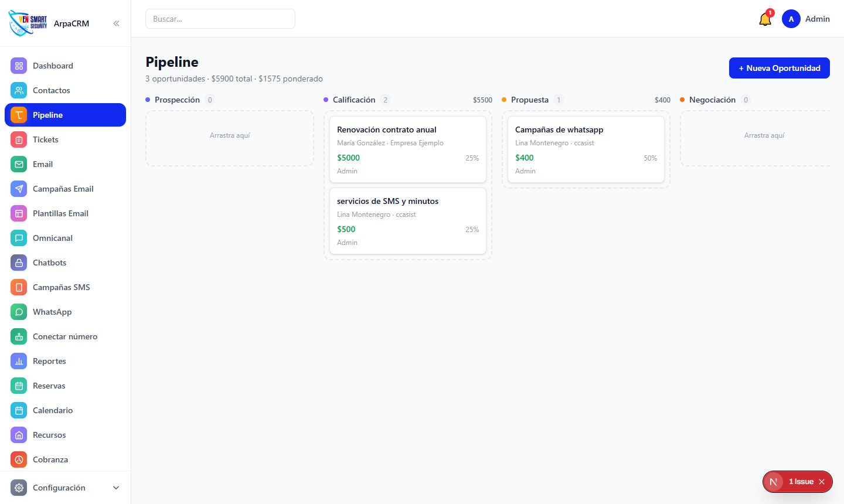This screenshot has width=844, height=504.
Task: Open the Renovación contrato anual card
Action: 408,149
